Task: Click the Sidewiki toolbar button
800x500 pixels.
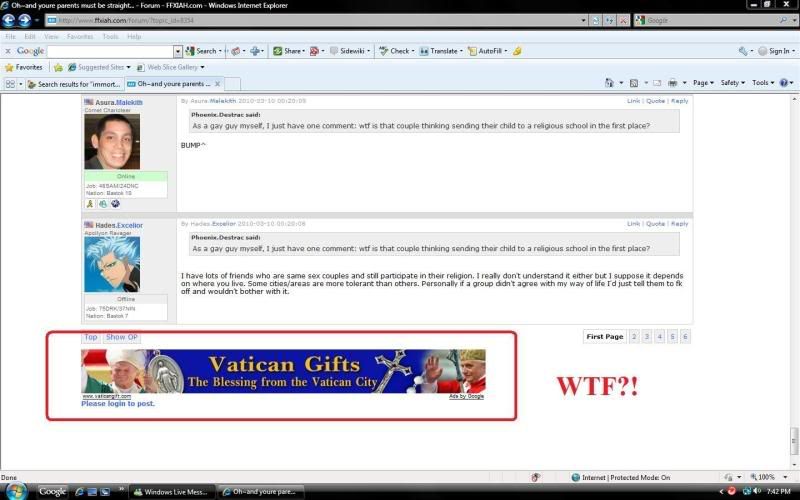Action: tap(352, 51)
